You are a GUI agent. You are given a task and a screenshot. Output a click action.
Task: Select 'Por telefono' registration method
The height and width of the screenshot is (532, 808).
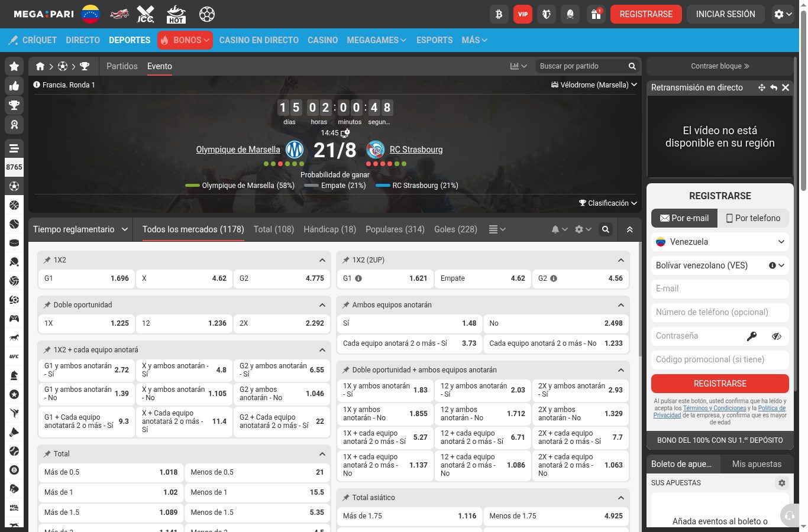(753, 218)
